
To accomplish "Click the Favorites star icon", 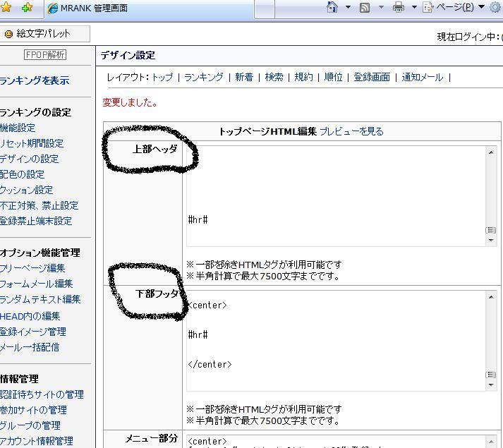I will click(x=6, y=7).
